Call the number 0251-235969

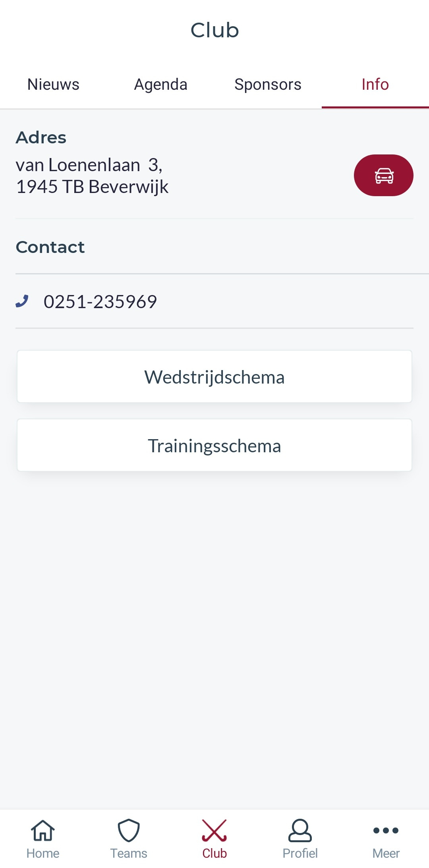click(100, 302)
